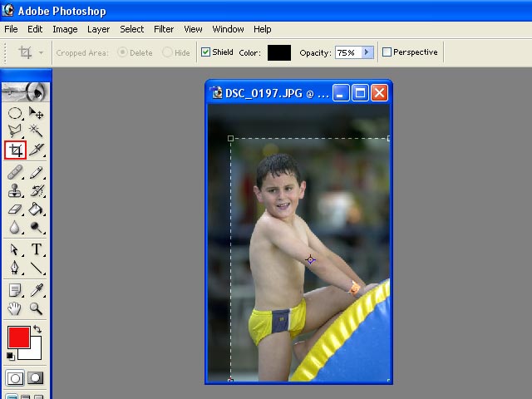Viewport: 532px width, 399px height.
Task: Select the Clone Stamp tool
Action: [x=15, y=190]
